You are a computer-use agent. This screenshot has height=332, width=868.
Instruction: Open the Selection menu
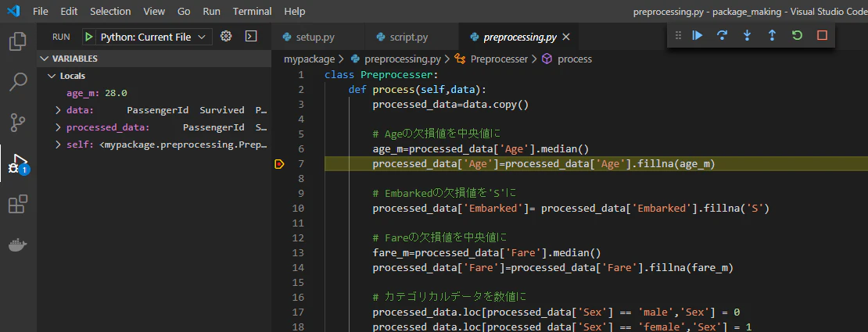point(110,11)
